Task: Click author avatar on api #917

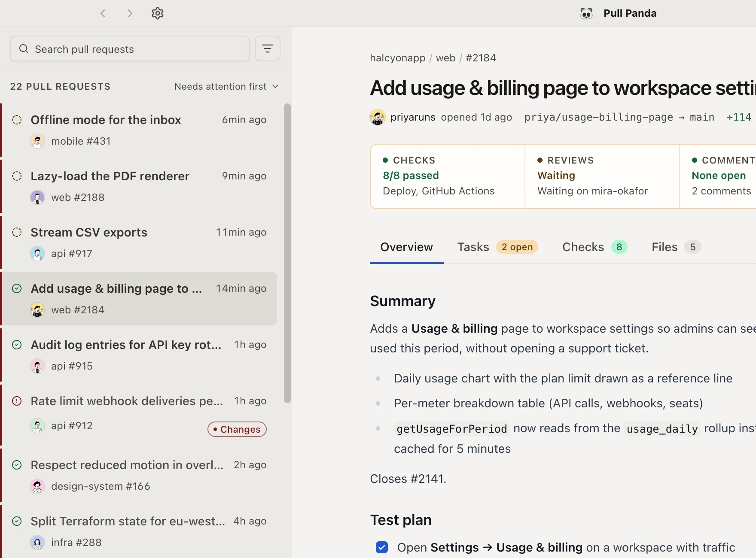Action: click(37, 254)
